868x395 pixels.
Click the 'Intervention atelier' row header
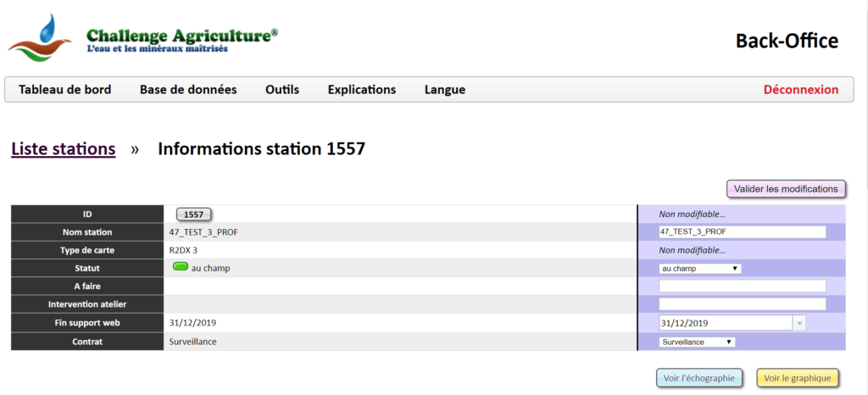87,304
